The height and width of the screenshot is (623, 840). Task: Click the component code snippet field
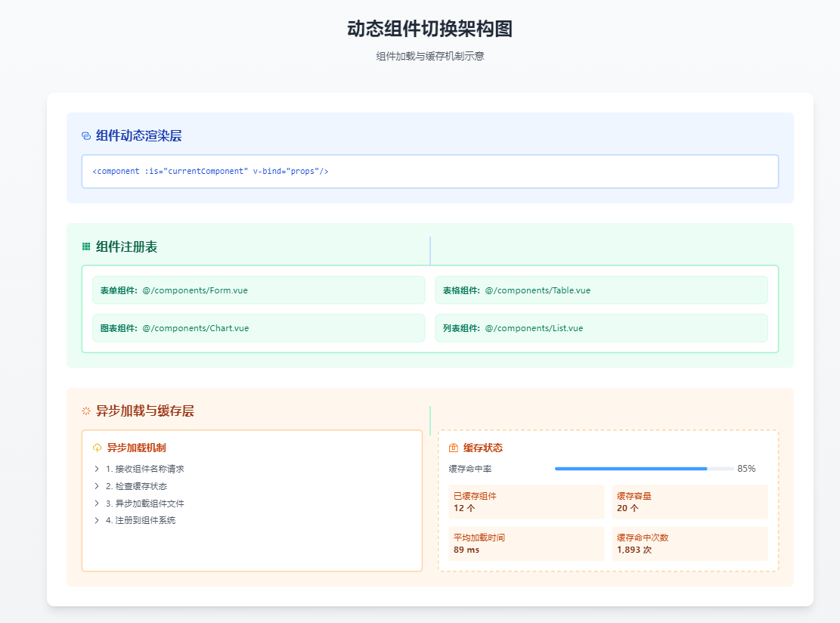coord(430,171)
